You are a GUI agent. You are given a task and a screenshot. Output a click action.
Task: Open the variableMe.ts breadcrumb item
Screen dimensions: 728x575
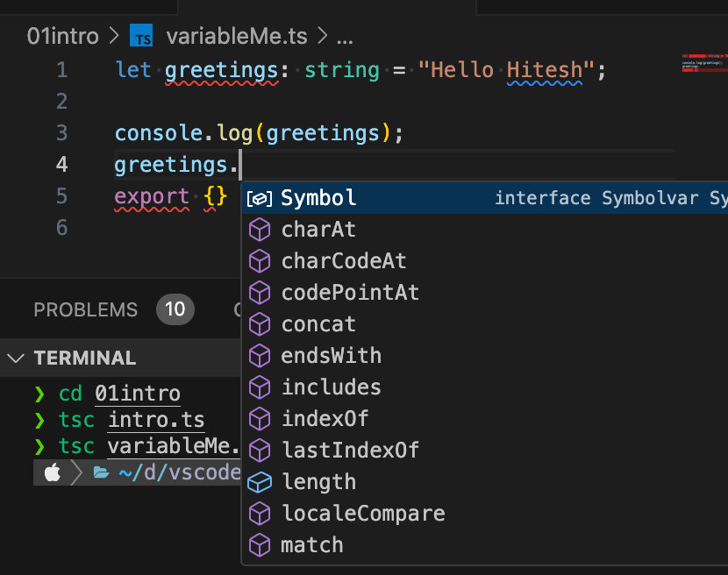point(237,36)
